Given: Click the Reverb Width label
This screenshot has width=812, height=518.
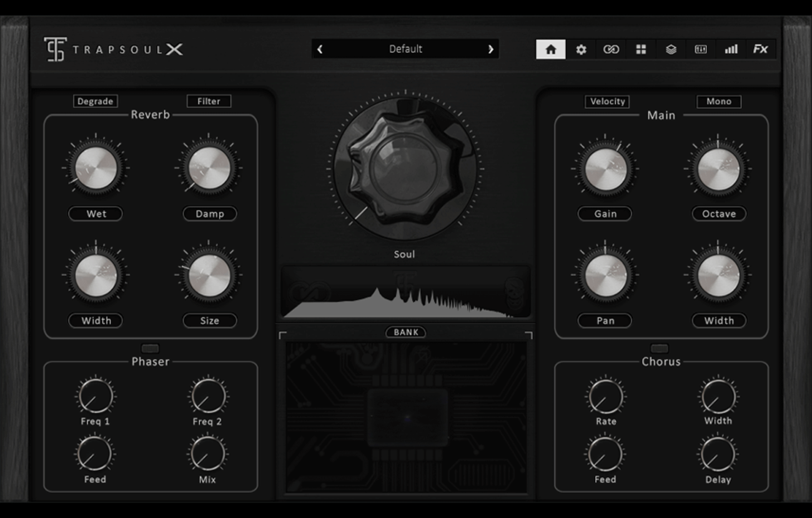Looking at the screenshot, I should pos(96,321).
